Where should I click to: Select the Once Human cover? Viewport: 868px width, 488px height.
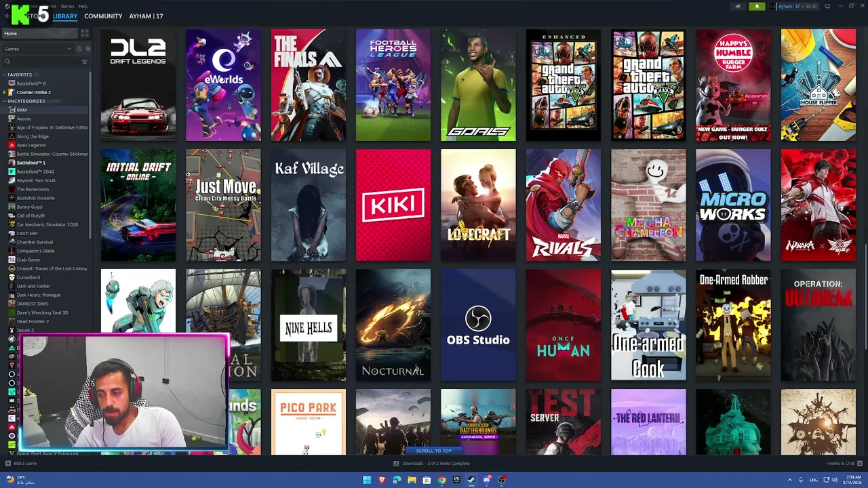pyautogui.click(x=564, y=325)
